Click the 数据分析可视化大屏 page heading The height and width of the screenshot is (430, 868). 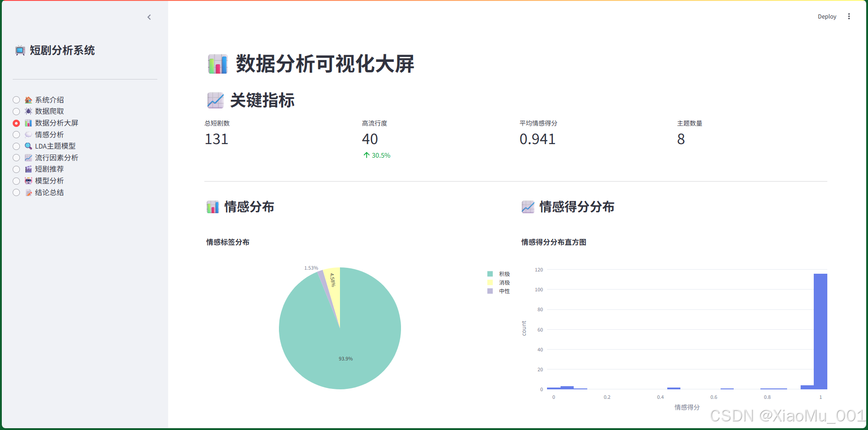tap(325, 64)
